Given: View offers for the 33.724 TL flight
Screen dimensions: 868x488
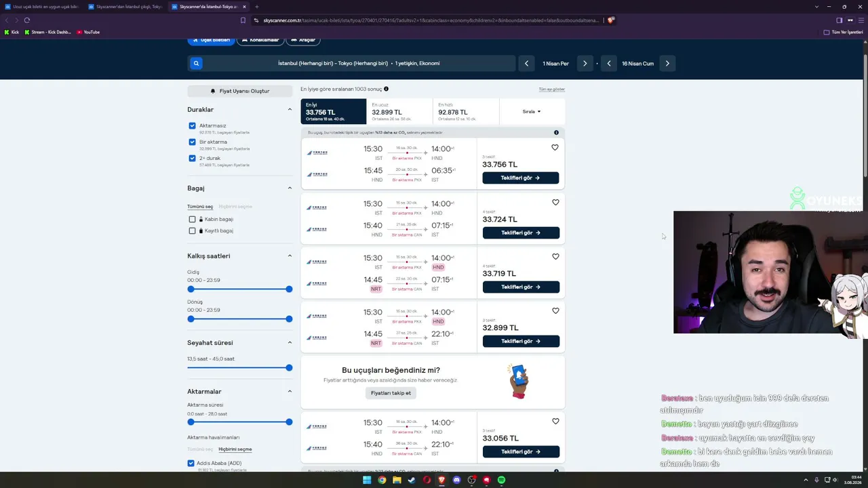Looking at the screenshot, I should (x=521, y=232).
